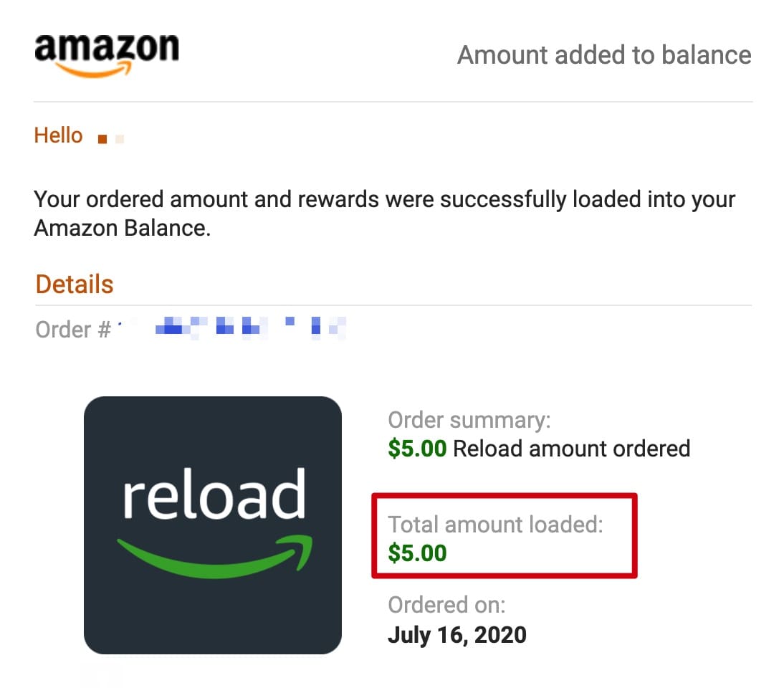Viewport: 784px width, 688px height.
Task: Click the "Total amount loaded:" label
Action: (x=495, y=525)
